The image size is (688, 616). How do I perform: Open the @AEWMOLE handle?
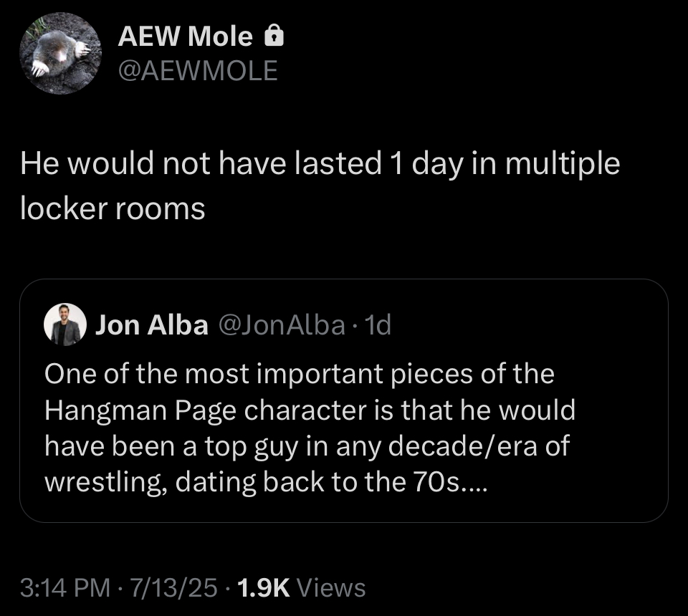(197, 70)
